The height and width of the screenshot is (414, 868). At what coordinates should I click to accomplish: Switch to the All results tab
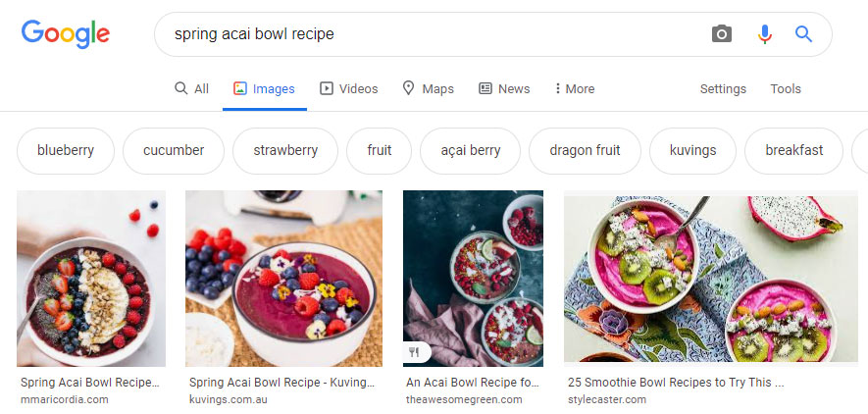[191, 88]
